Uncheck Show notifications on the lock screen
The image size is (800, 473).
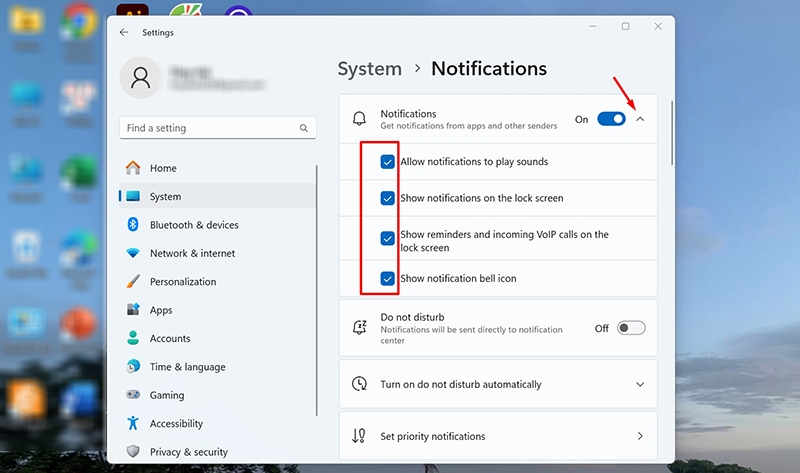[x=388, y=198]
